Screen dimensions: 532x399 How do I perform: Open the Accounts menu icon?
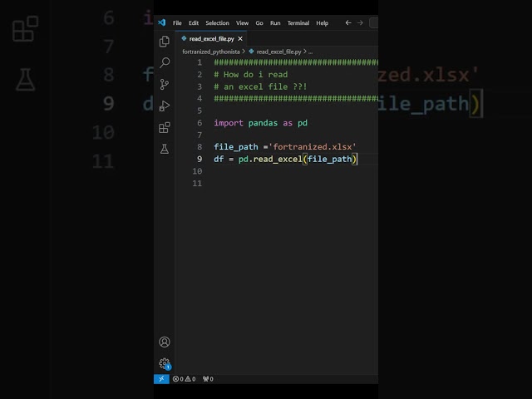(x=165, y=342)
